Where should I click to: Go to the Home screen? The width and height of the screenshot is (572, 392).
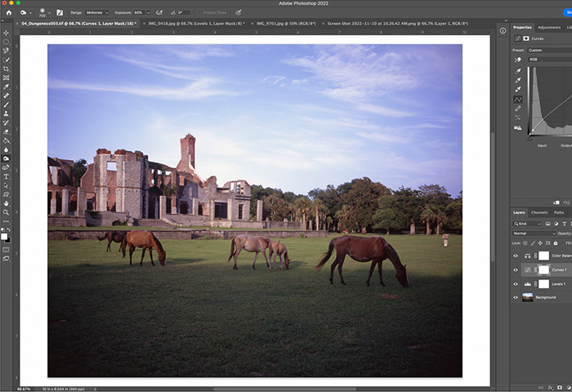tap(9, 13)
